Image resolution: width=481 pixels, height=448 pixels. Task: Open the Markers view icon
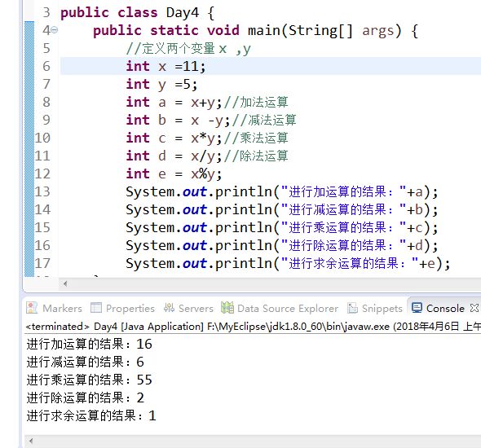click(x=32, y=308)
